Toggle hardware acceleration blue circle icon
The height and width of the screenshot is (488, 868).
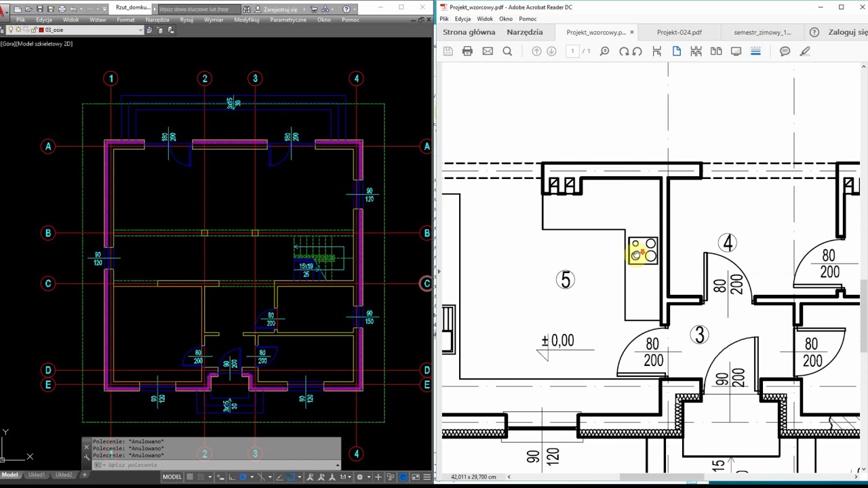[x=403, y=476]
